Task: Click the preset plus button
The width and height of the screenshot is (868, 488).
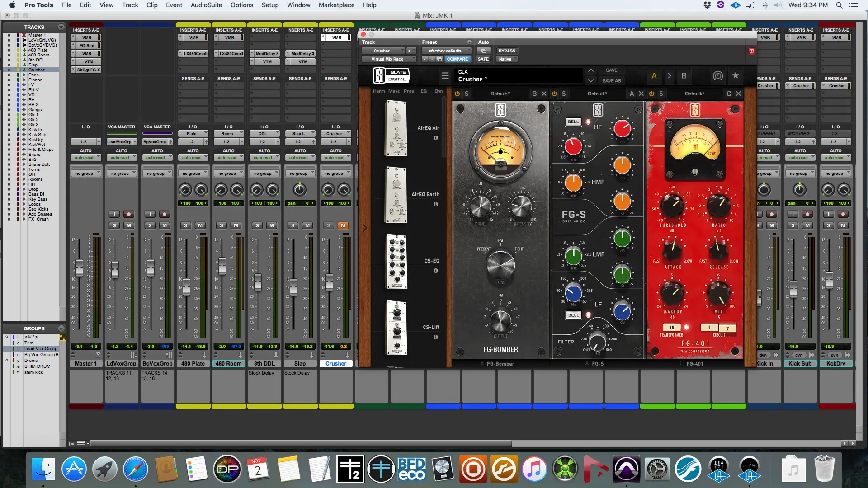Action: pos(432,59)
